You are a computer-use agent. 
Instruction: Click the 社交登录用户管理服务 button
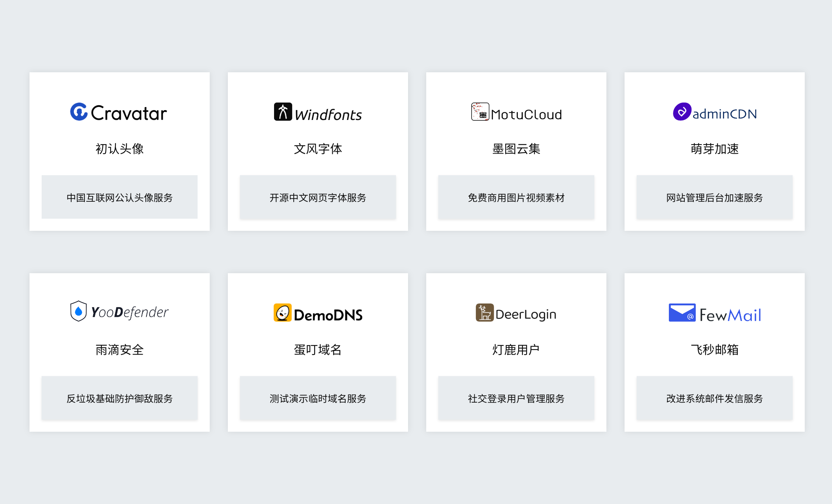point(516,398)
